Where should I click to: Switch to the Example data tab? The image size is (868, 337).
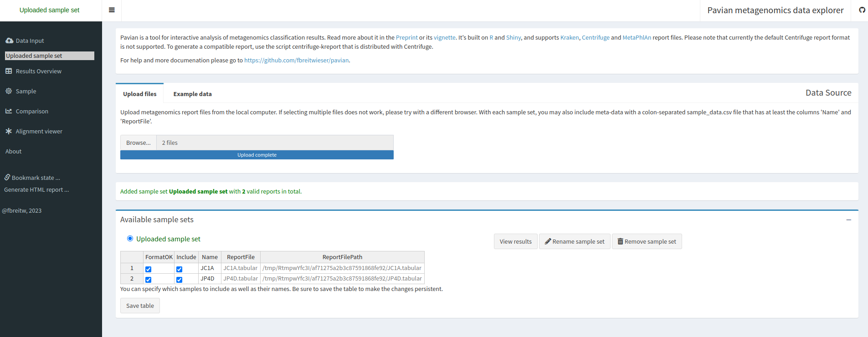tap(192, 94)
